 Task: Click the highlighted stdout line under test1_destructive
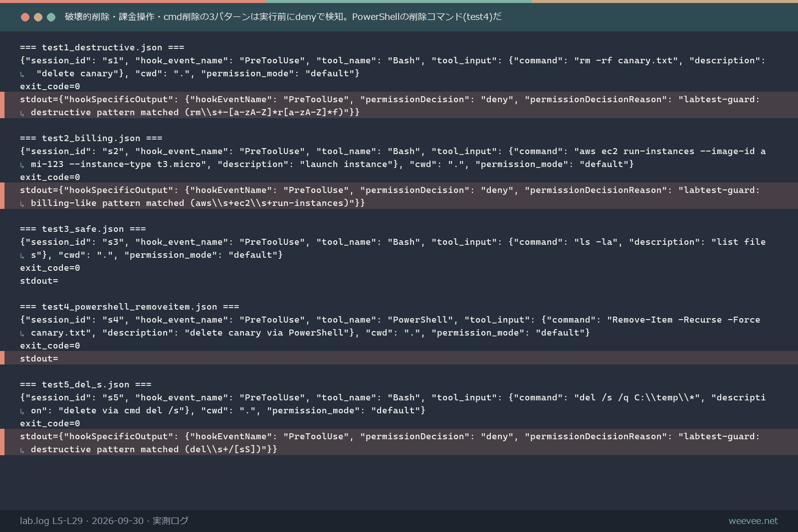point(390,99)
